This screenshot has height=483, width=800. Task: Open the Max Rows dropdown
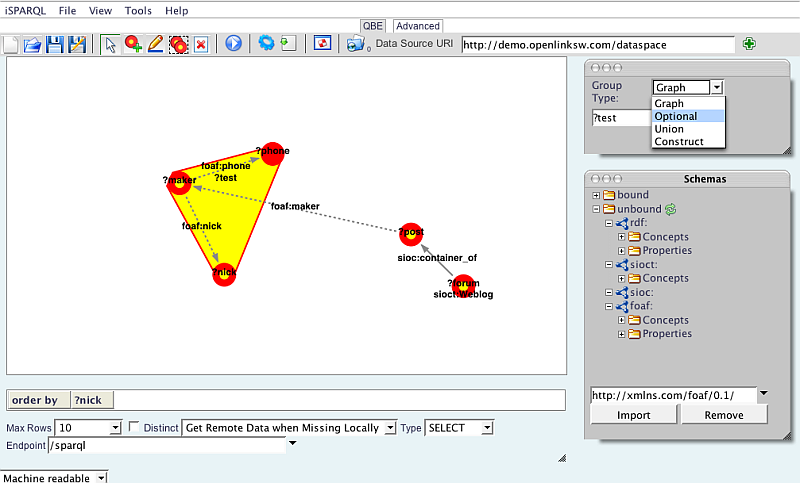coord(116,427)
